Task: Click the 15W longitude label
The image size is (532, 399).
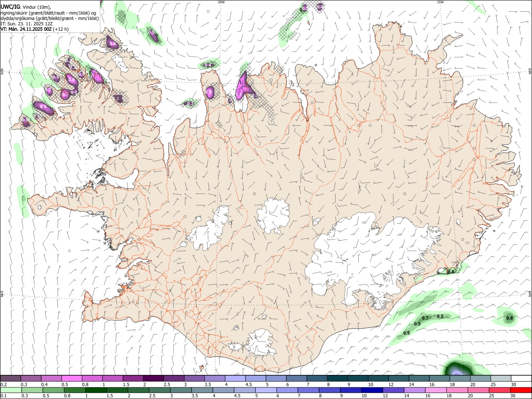Action: [x=440, y=2]
